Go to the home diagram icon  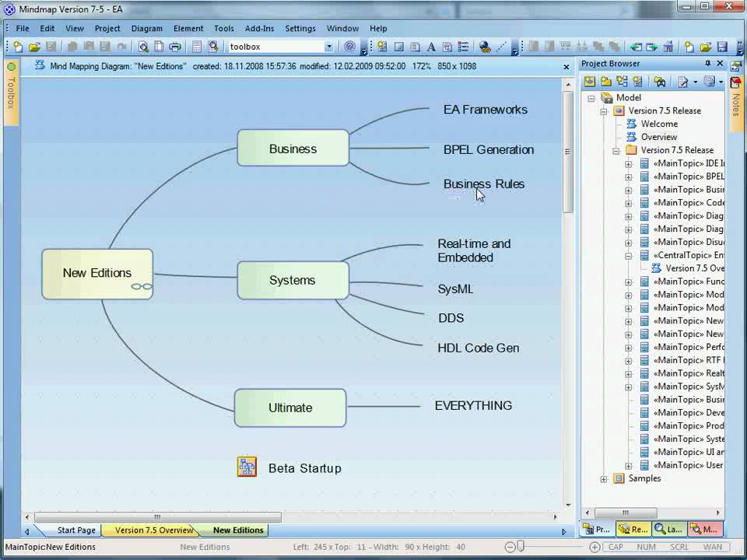coord(668,47)
